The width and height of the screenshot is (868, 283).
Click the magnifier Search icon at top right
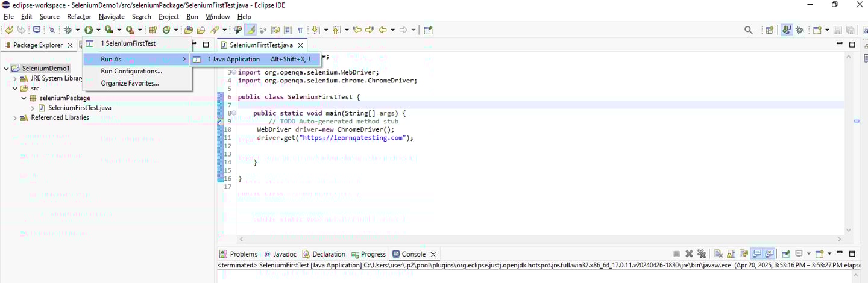point(748,30)
